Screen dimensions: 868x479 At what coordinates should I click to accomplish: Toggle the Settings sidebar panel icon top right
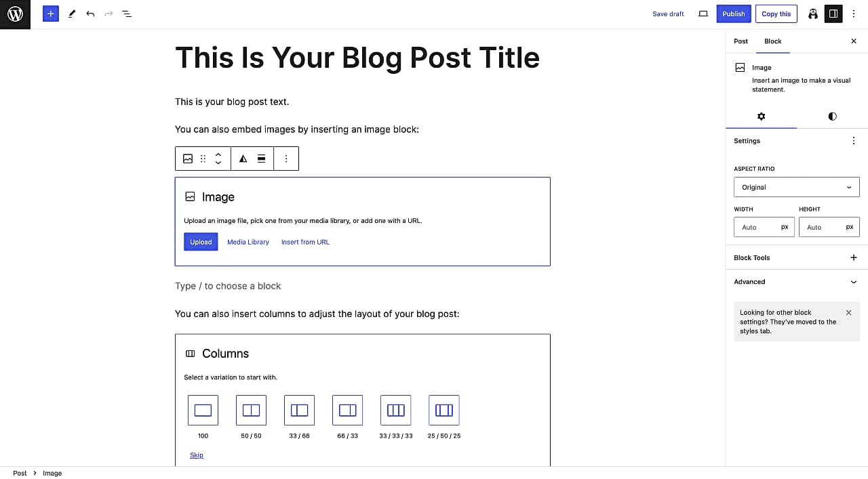(x=833, y=14)
